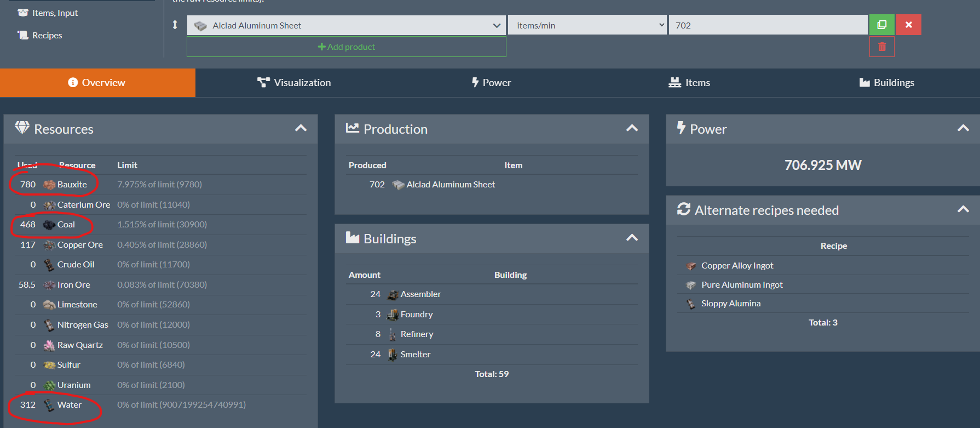This screenshot has width=980, height=428.
Task: Click the Uranium icon
Action: pyautogui.click(x=49, y=385)
